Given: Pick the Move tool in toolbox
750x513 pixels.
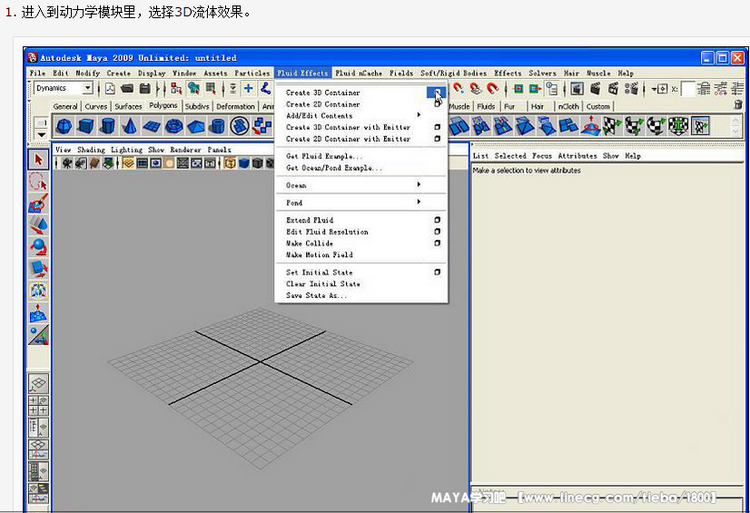Looking at the screenshot, I should point(38,225).
